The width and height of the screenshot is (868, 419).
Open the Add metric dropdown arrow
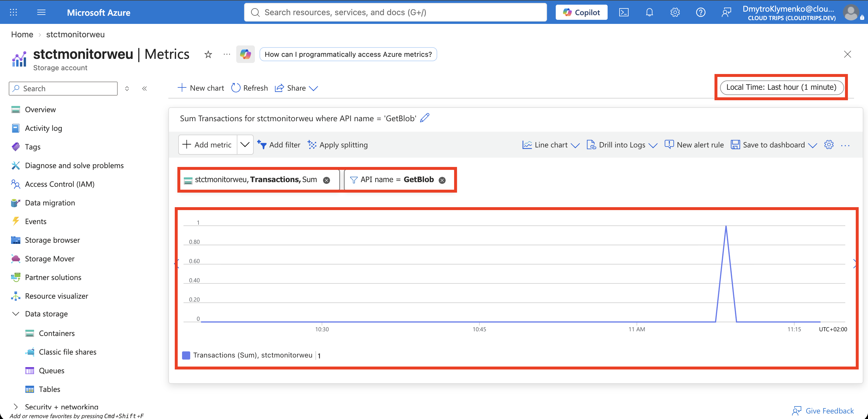245,145
